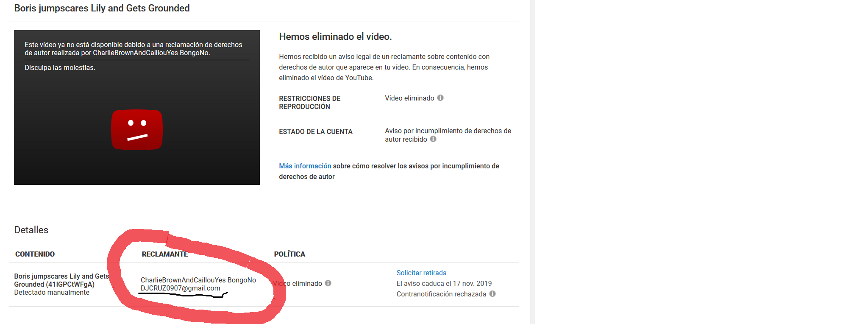Select the 'Hemos eliminado el vídeo.' heading
This screenshot has width=868, height=324.
point(335,36)
